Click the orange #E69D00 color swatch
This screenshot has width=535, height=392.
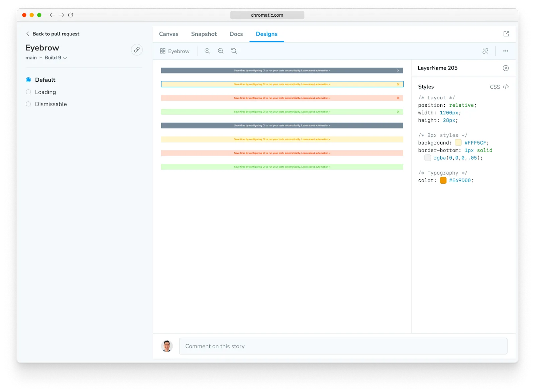(x=443, y=180)
